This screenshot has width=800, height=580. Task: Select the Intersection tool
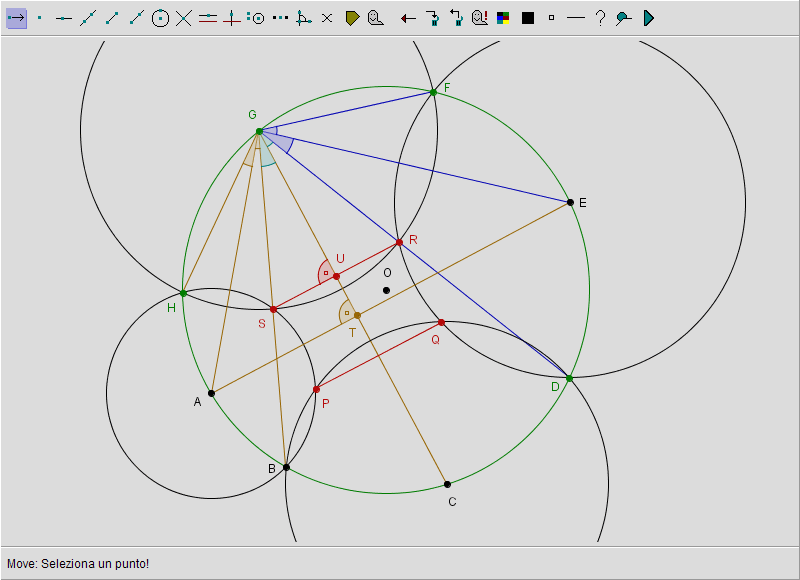[x=184, y=18]
